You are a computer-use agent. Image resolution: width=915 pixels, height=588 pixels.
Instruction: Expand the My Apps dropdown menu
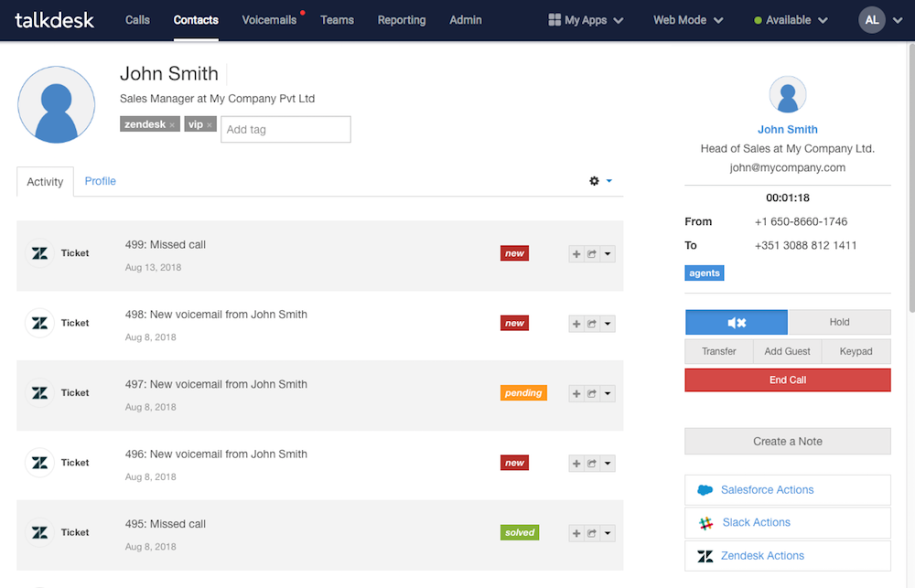(586, 20)
